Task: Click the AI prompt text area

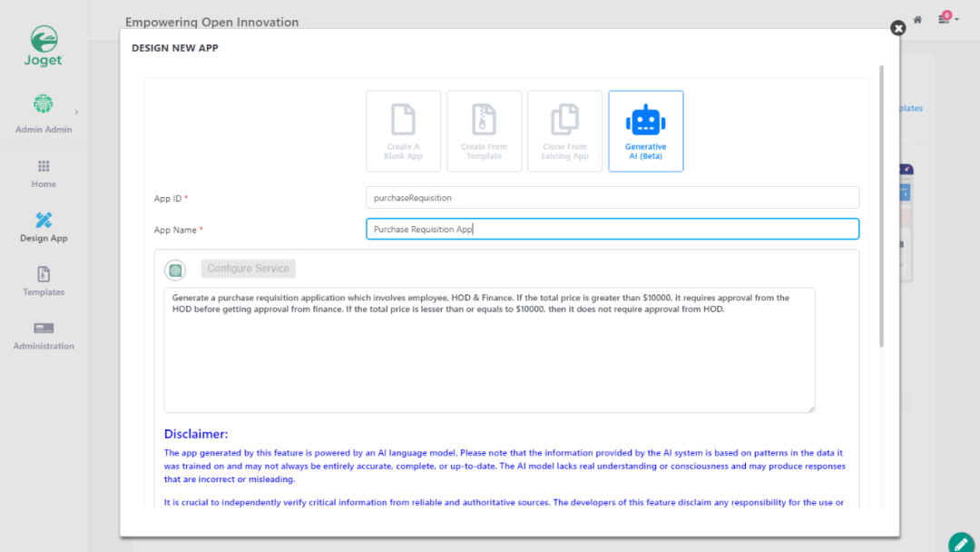Action: pos(489,350)
